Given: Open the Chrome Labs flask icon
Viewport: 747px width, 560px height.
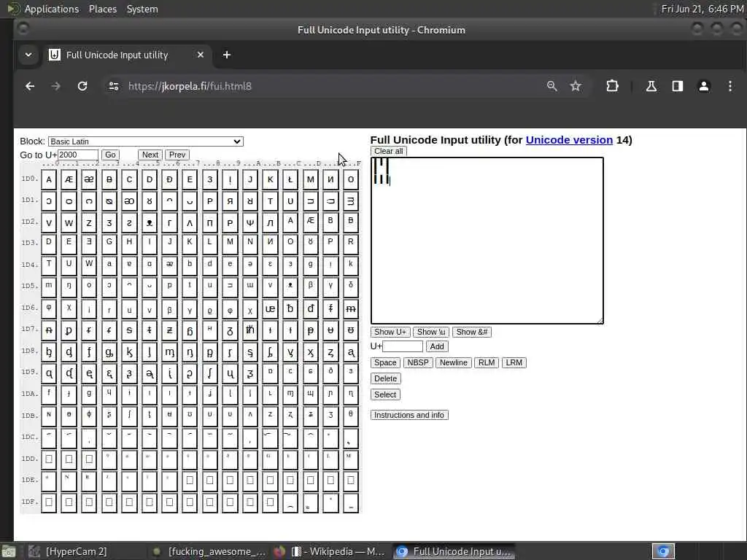Looking at the screenshot, I should coord(651,86).
